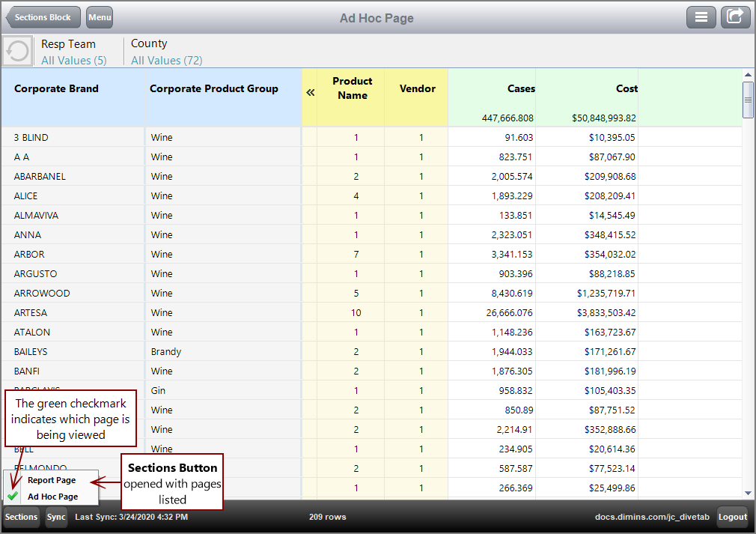The width and height of the screenshot is (756, 534).
Task: Open the hamburger menu icon in top right
Action: click(701, 16)
